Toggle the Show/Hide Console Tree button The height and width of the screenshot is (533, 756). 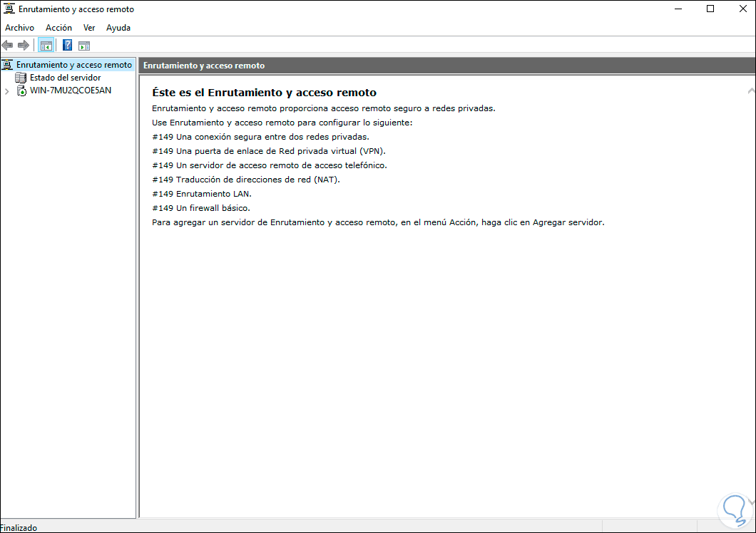tap(46, 46)
